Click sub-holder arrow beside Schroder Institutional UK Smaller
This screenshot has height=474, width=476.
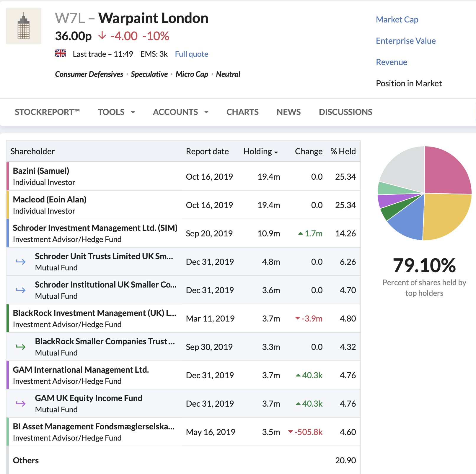coord(21,290)
